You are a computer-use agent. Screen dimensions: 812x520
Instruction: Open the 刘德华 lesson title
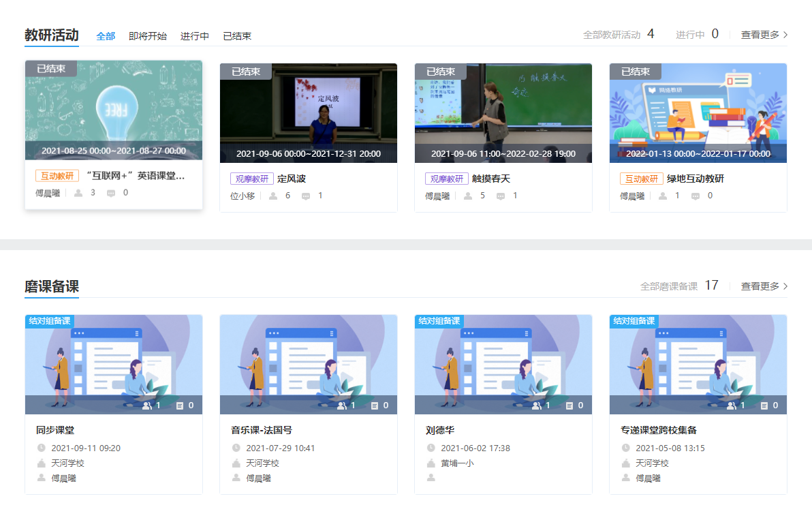(440, 431)
